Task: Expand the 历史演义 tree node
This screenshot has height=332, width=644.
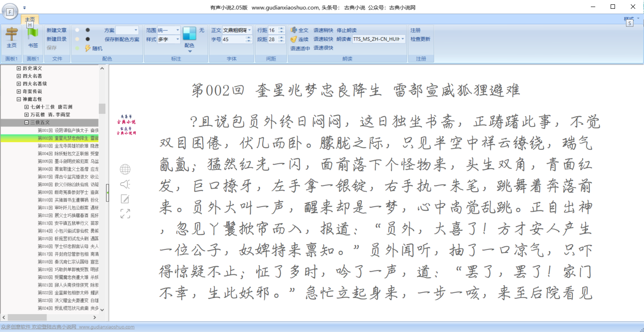Action: pyautogui.click(x=19, y=69)
